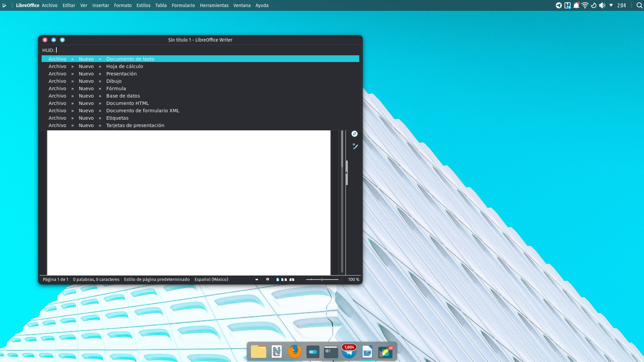Select HUD result Documento de texto
This screenshot has height=362, width=644.
pyautogui.click(x=200, y=59)
